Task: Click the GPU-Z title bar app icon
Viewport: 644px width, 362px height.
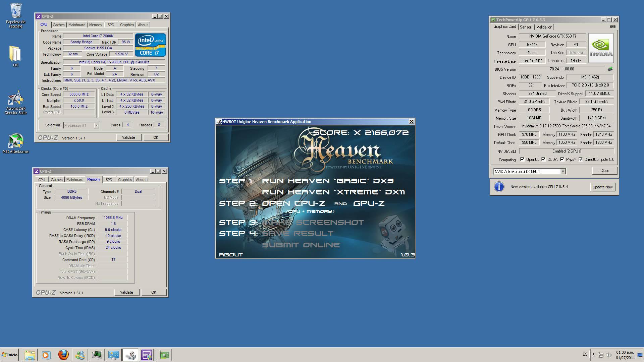Action: coord(493,20)
